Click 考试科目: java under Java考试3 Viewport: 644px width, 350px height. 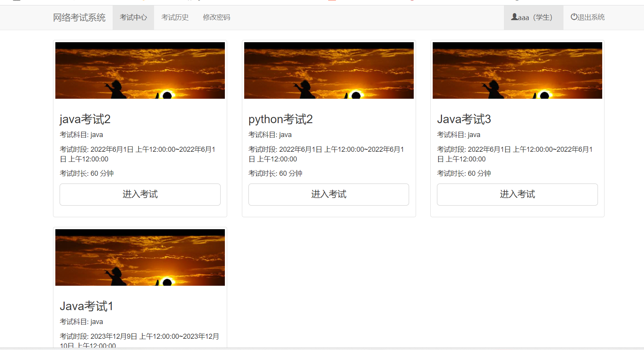tap(459, 135)
